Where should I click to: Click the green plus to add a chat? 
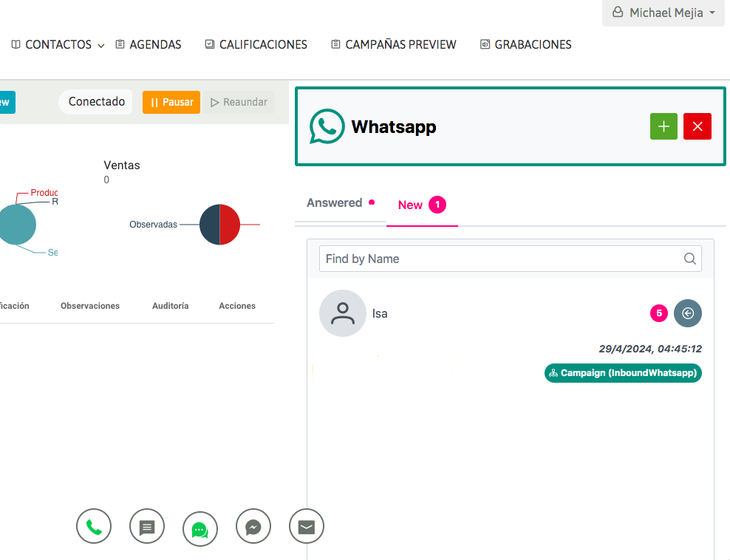[664, 126]
